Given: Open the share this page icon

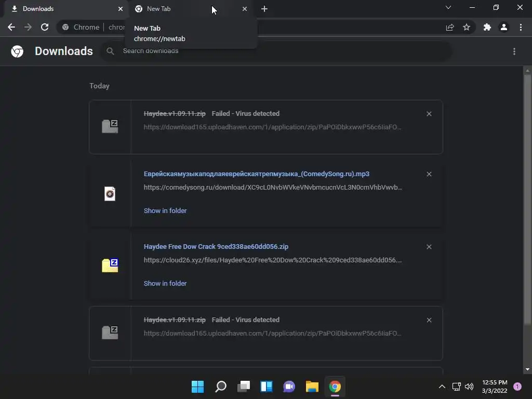Looking at the screenshot, I should point(450,28).
